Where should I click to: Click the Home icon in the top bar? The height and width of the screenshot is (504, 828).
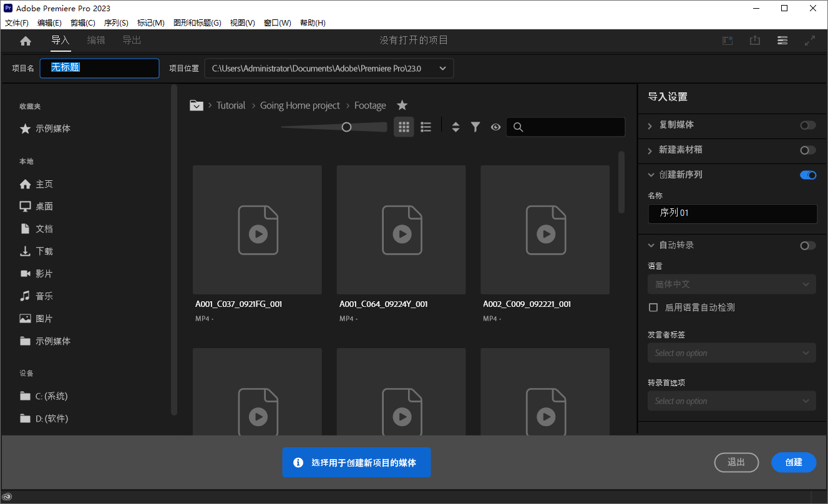(25, 40)
